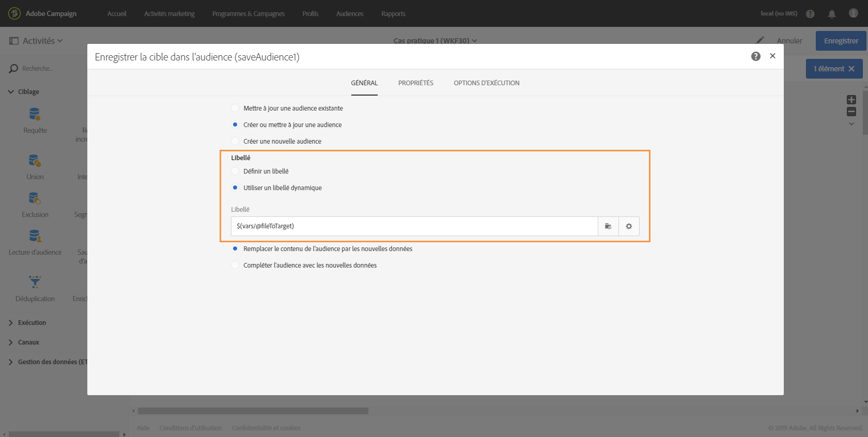
Task: Select Remplacer le contenu de l'audience
Action: [235, 248]
